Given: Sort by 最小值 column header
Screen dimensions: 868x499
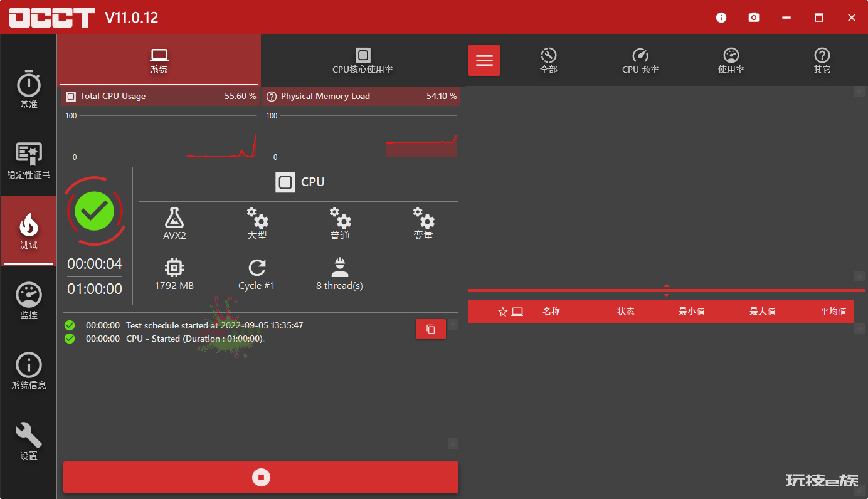Looking at the screenshot, I should pyautogui.click(x=692, y=312).
